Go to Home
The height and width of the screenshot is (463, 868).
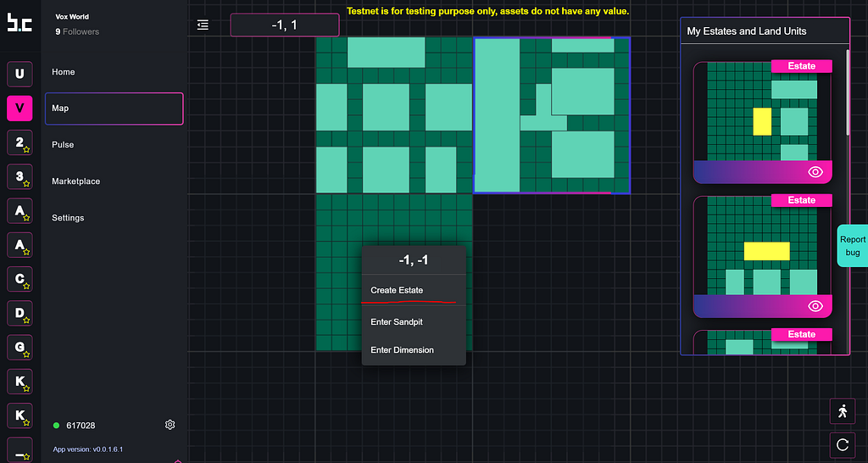point(63,72)
